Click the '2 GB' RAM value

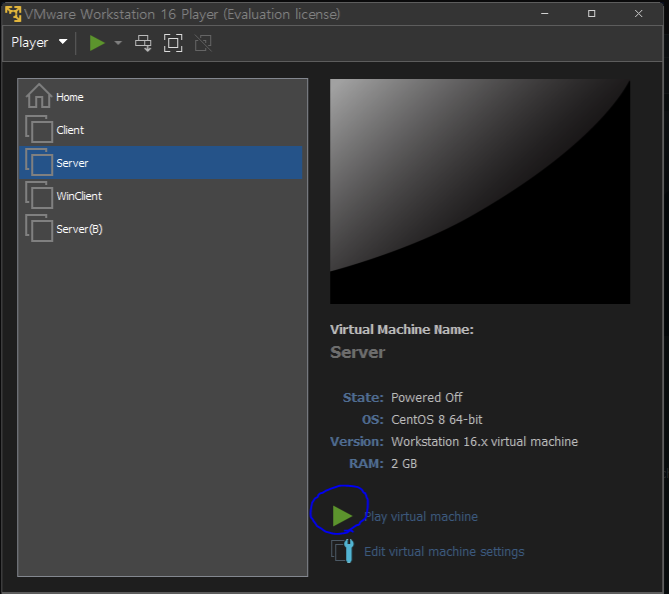tap(404, 464)
